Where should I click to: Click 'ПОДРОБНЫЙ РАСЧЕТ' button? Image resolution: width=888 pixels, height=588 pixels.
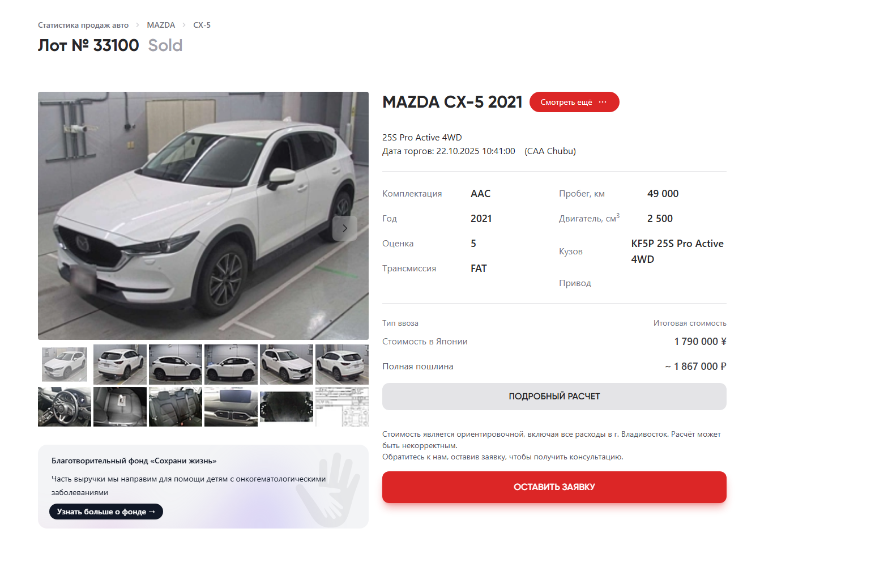click(554, 397)
